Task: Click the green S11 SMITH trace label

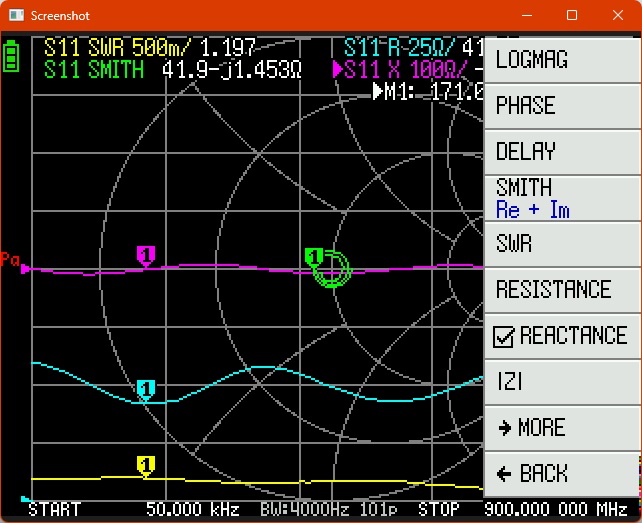Action: pyautogui.click(x=95, y=69)
